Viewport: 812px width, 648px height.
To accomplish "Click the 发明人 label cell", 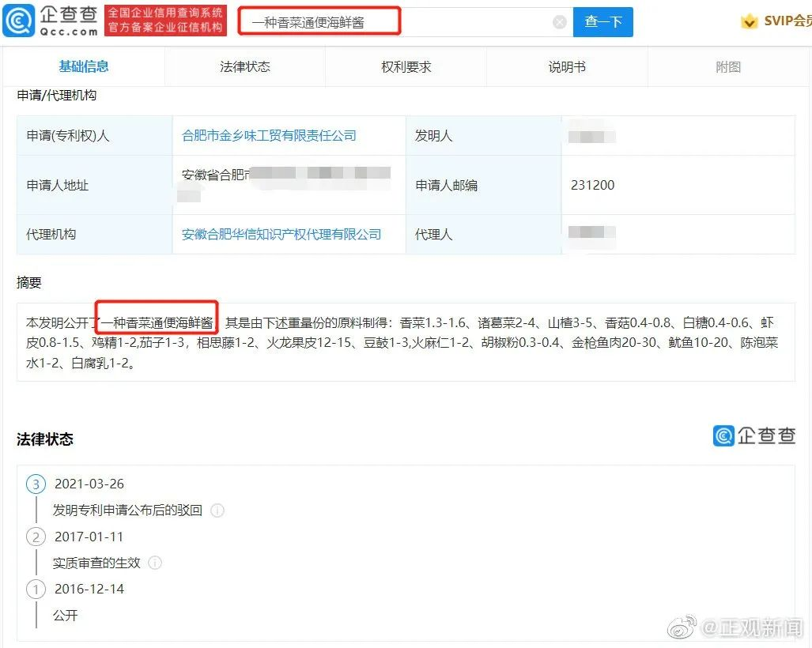I will (x=484, y=136).
